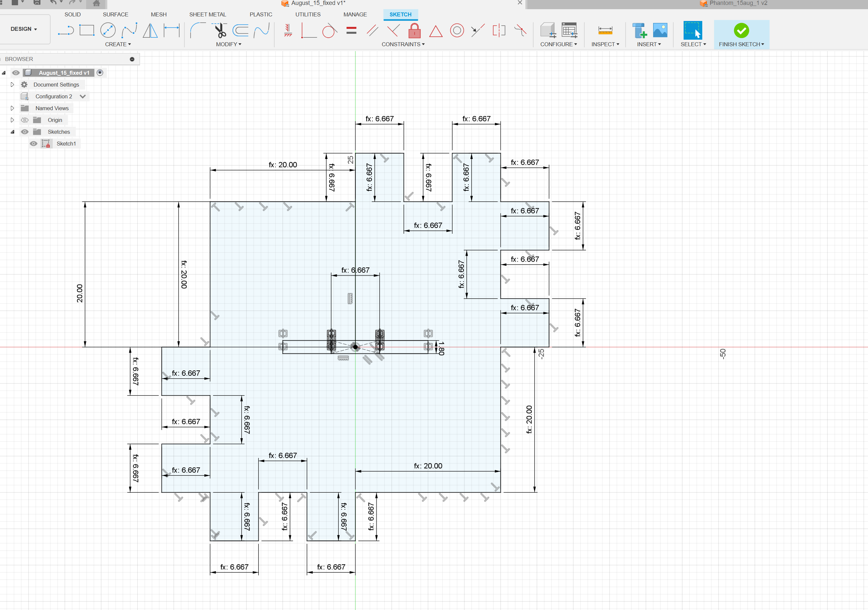Open the MODIFY dropdown menu

tap(229, 44)
